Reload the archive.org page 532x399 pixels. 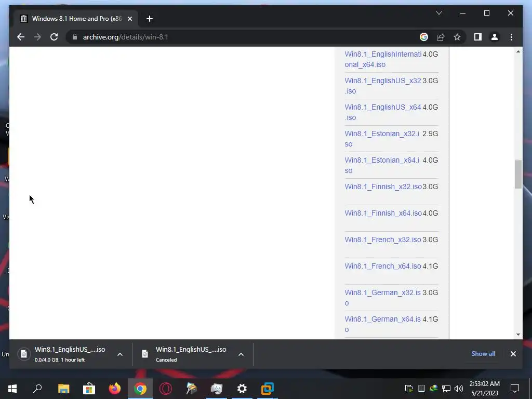[x=54, y=37]
